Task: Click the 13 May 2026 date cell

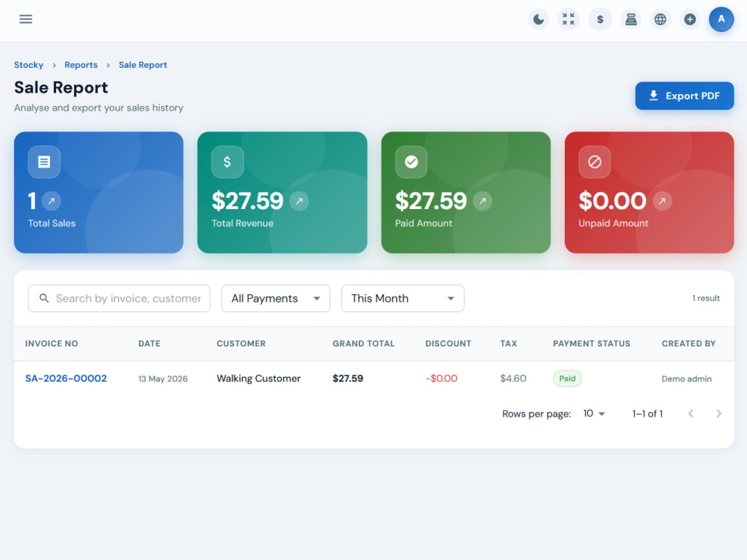Action: [163, 379]
